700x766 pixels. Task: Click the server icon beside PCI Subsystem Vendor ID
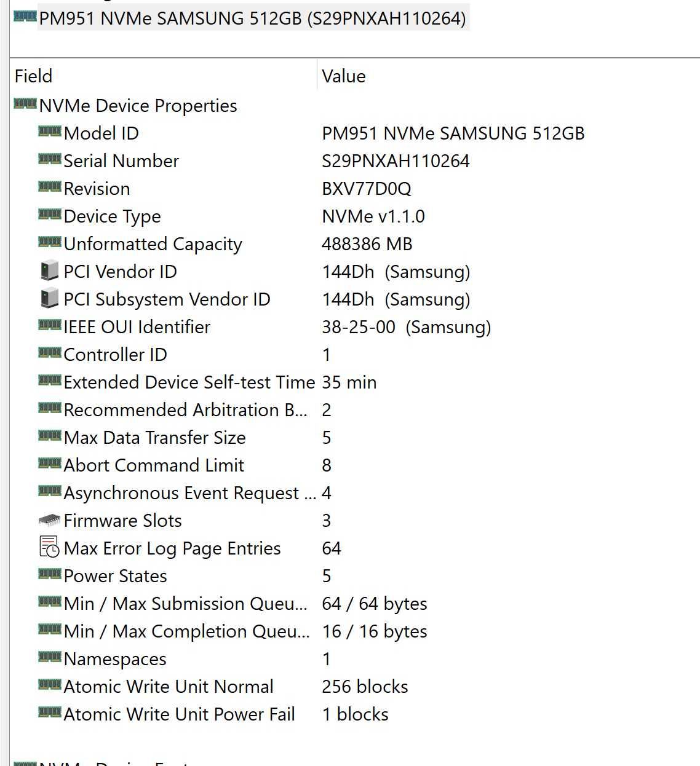click(x=49, y=299)
